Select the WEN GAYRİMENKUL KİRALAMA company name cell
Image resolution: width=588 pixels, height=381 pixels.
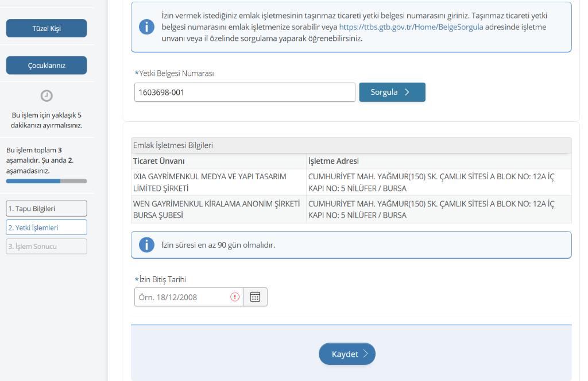point(219,209)
